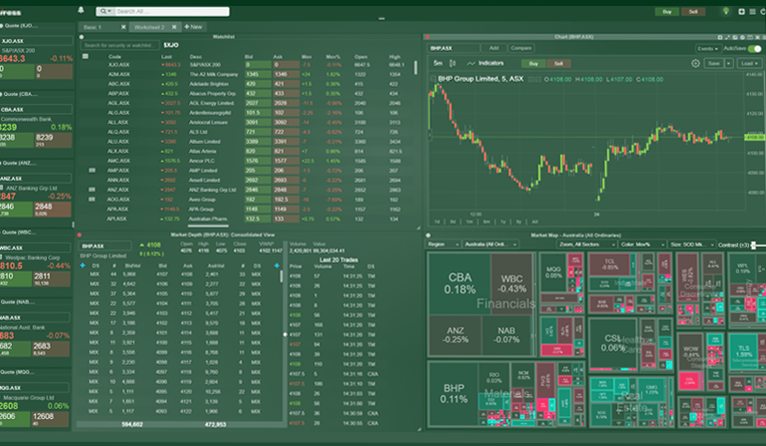
Task: Click Market Depth security field BHP.ASX
Action: [x=105, y=246]
